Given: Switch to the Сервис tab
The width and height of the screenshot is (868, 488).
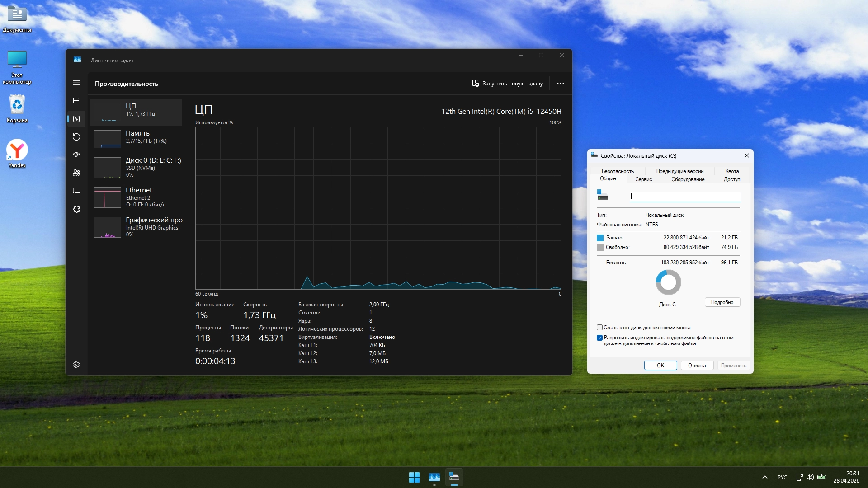Looking at the screenshot, I should [x=643, y=179].
